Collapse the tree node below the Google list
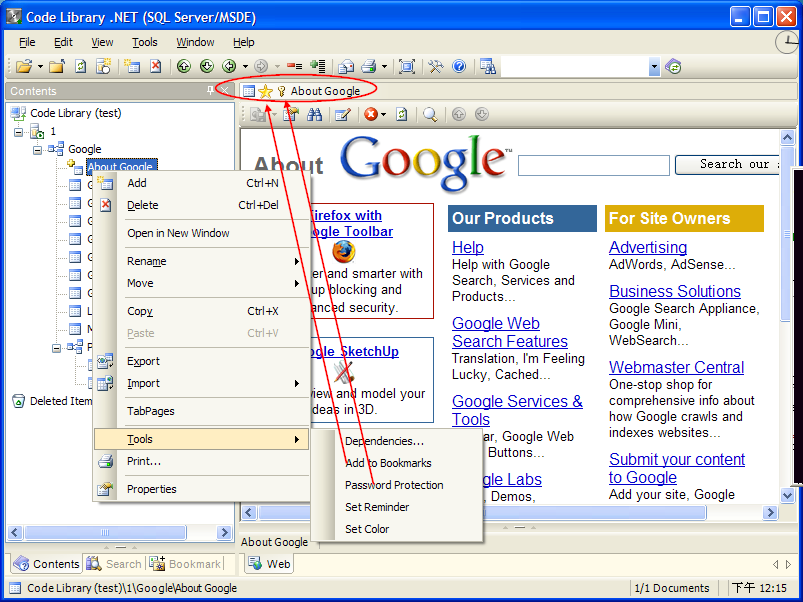 [x=56, y=348]
